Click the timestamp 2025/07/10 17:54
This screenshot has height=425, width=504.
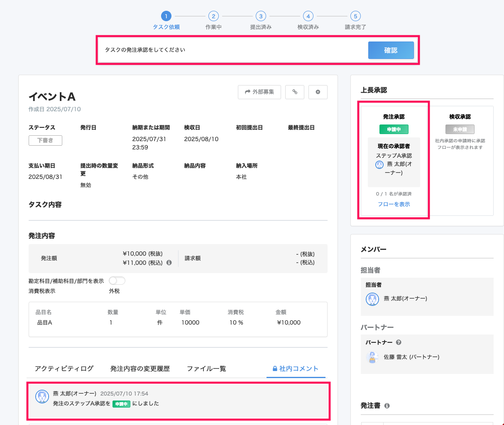click(124, 393)
